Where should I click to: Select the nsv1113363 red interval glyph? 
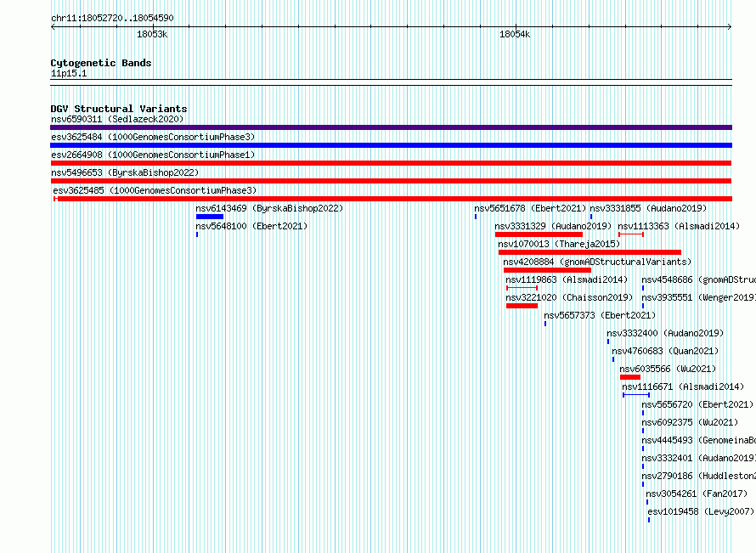tap(631, 234)
